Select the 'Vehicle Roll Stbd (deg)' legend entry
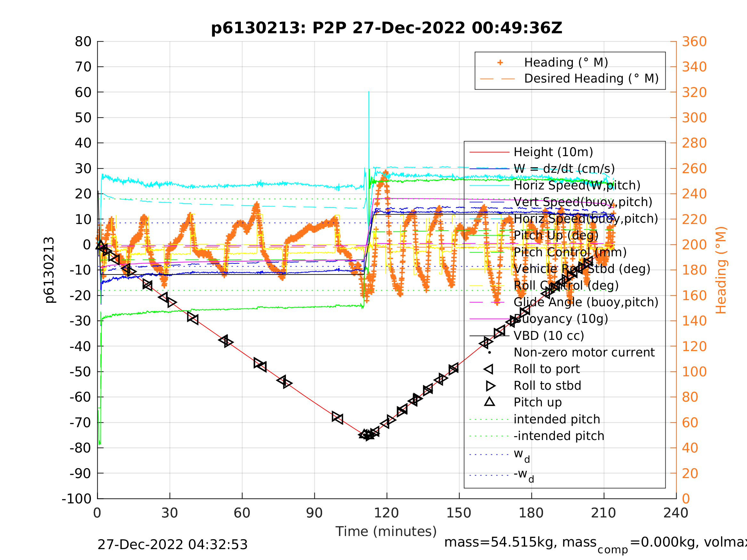This screenshot has width=747, height=560. [582, 269]
